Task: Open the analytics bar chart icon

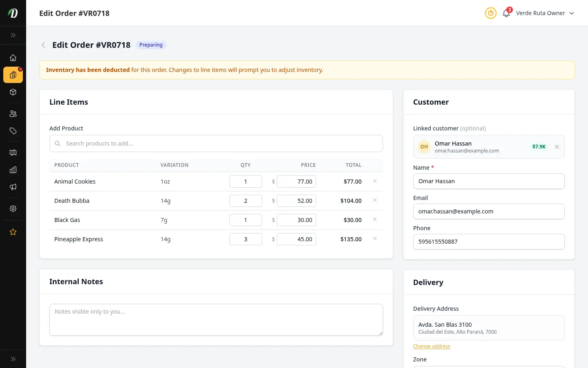Action: tap(13, 170)
